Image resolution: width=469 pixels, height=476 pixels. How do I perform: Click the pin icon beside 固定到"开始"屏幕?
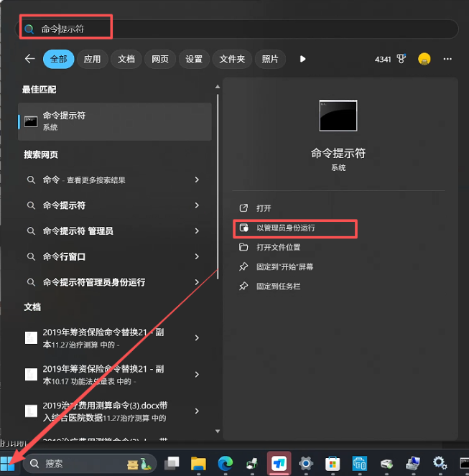point(243,266)
